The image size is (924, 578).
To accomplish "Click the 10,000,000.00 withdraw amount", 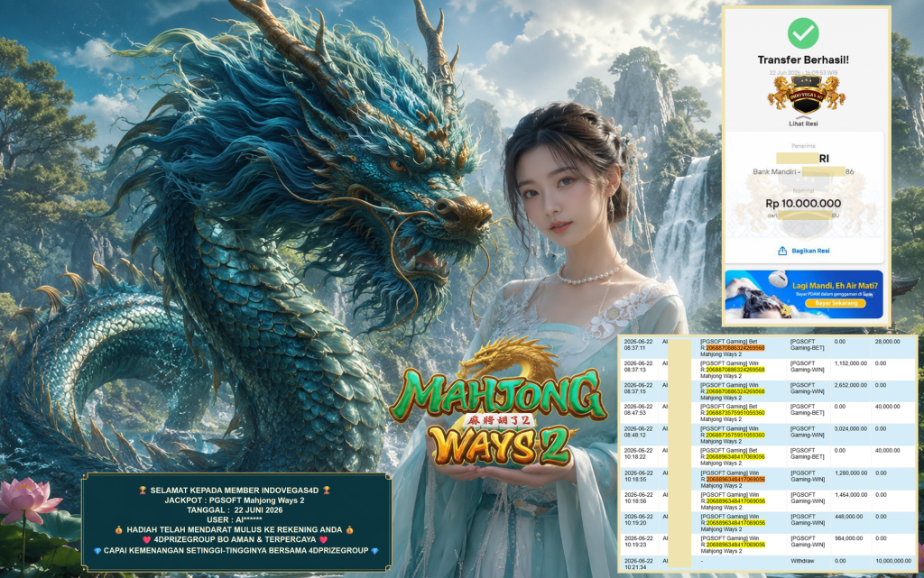I will tap(892, 561).
